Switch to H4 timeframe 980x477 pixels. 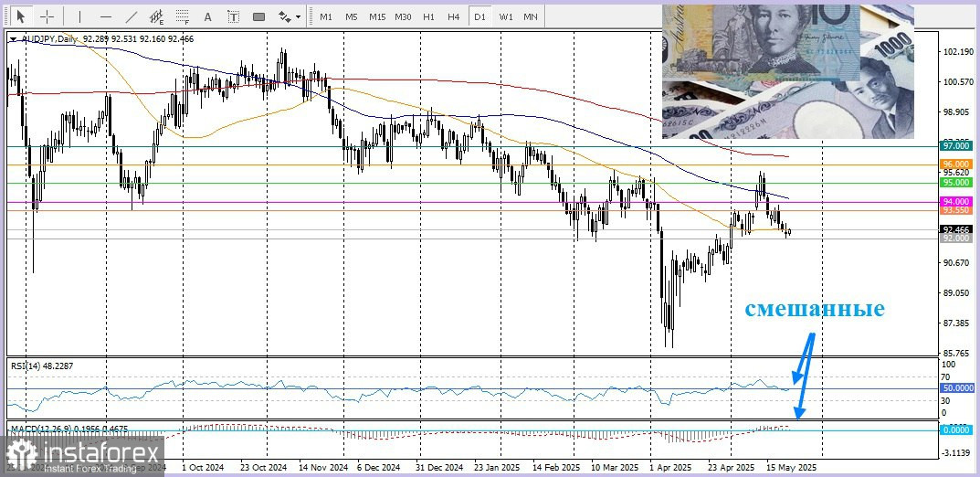point(454,16)
